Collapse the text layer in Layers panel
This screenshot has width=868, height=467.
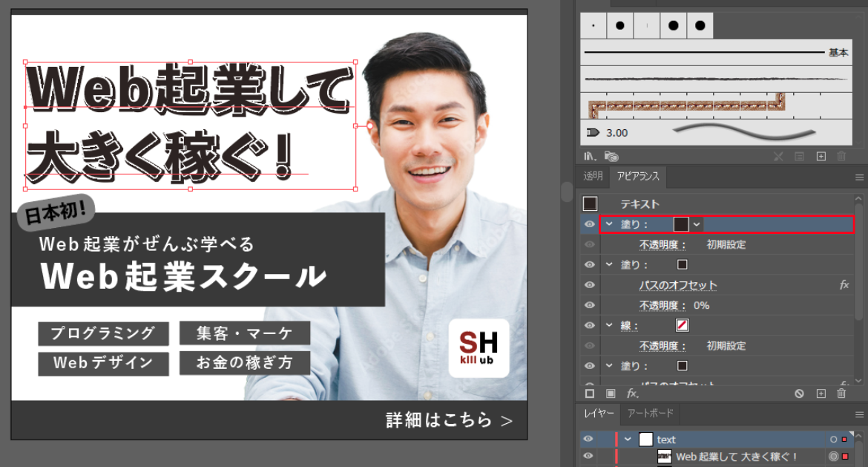tap(628, 440)
